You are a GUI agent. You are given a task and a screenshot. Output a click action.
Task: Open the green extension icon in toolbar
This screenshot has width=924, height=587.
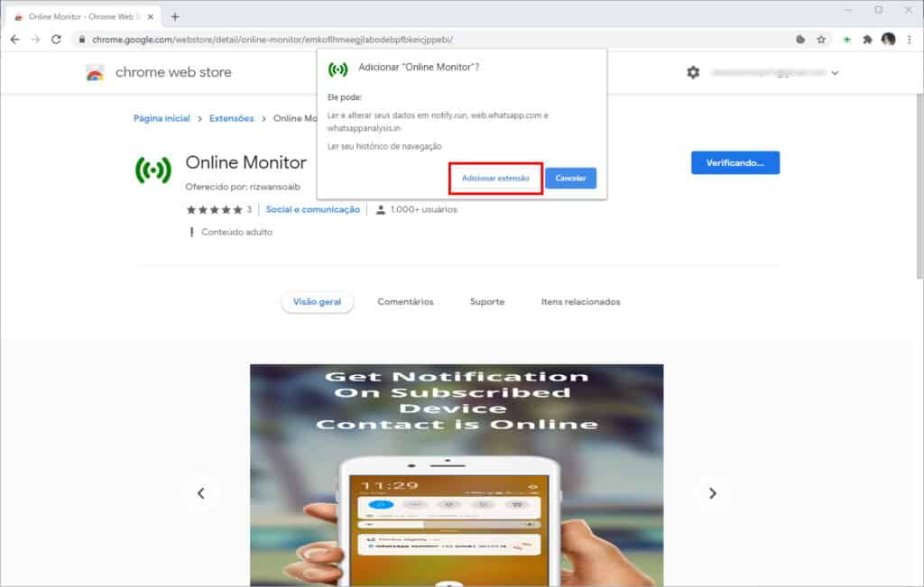tap(846, 40)
